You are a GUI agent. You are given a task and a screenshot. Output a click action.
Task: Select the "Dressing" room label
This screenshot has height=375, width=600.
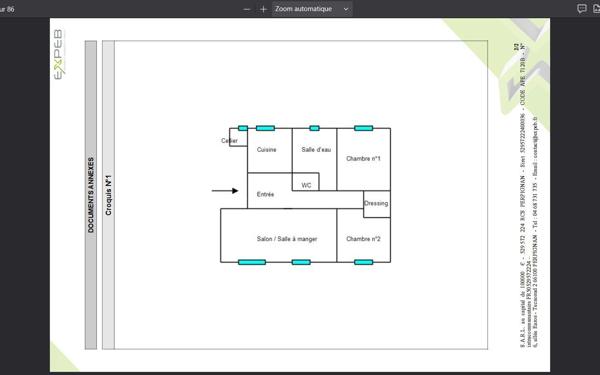click(x=376, y=203)
